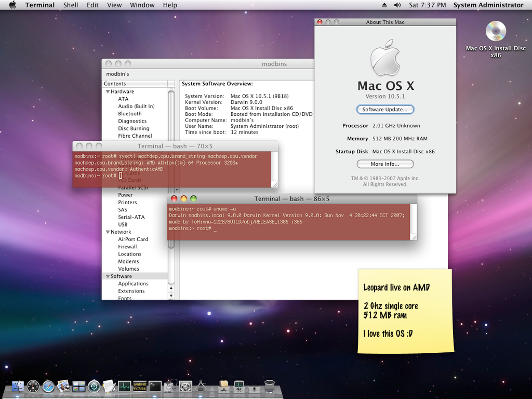Select ATA in the Hardware list
Image resolution: width=532 pixels, height=399 pixels.
[x=123, y=99]
